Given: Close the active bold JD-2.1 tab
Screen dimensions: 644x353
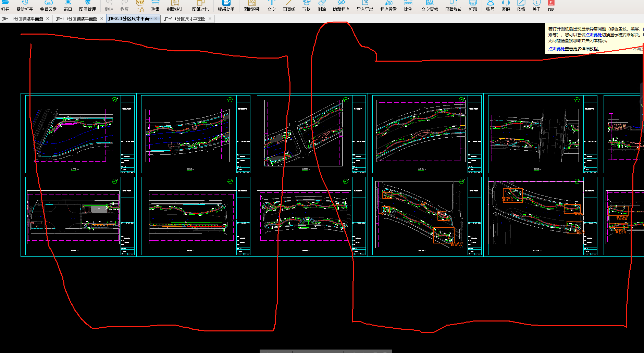Looking at the screenshot, I should (156, 18).
